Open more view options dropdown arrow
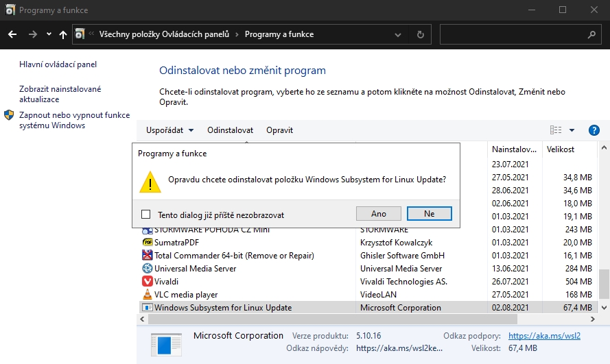The width and height of the screenshot is (610, 364). point(572,130)
